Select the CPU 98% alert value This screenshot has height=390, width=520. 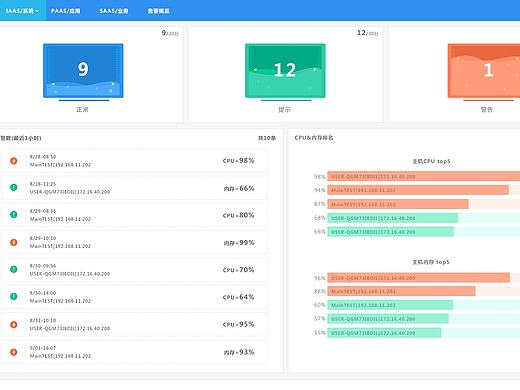pos(238,161)
